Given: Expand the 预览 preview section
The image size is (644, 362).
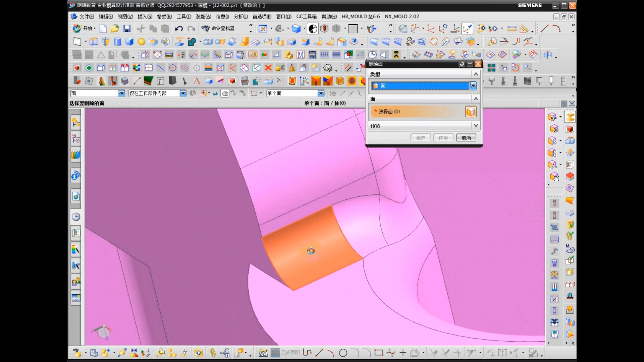Looking at the screenshot, I should click(x=475, y=126).
